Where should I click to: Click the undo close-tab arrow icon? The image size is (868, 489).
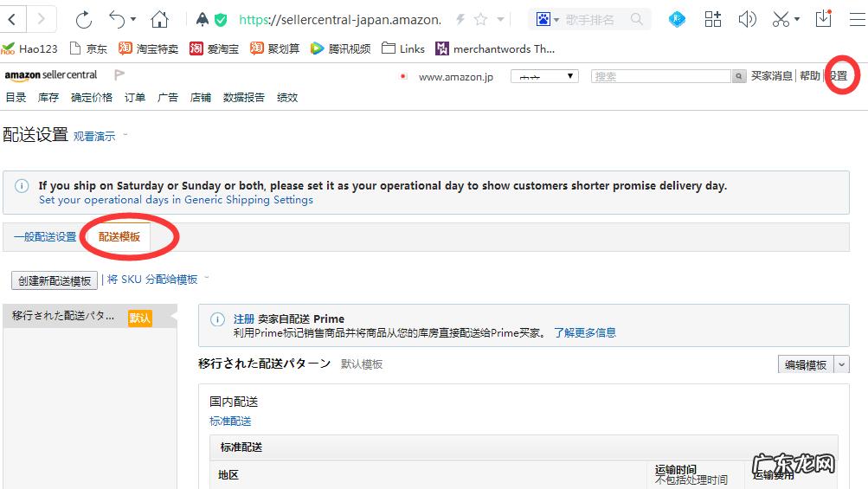[x=116, y=20]
